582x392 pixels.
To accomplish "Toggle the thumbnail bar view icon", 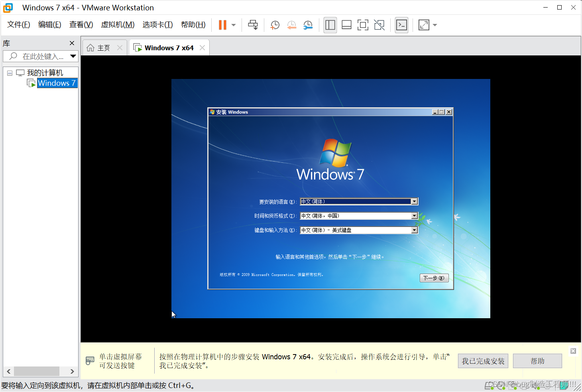I will (346, 25).
